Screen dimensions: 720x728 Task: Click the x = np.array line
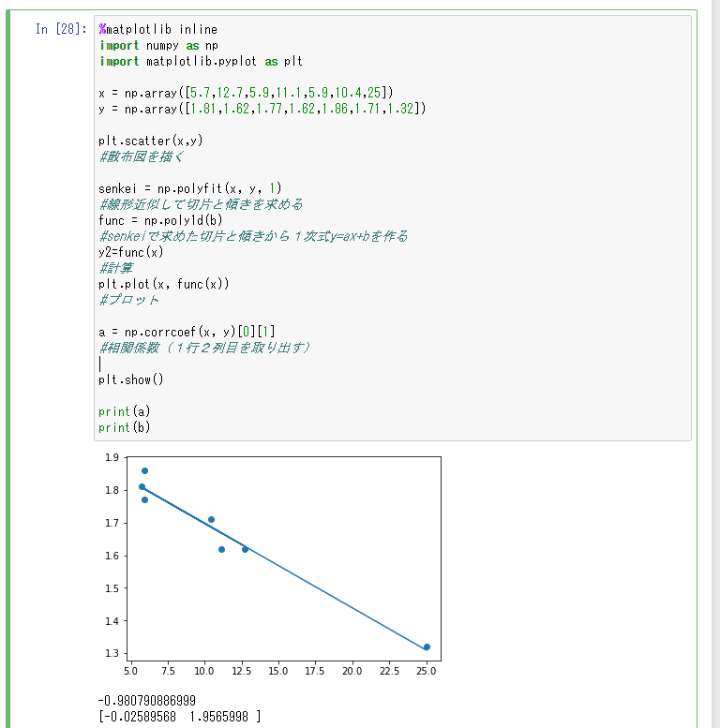246,93
